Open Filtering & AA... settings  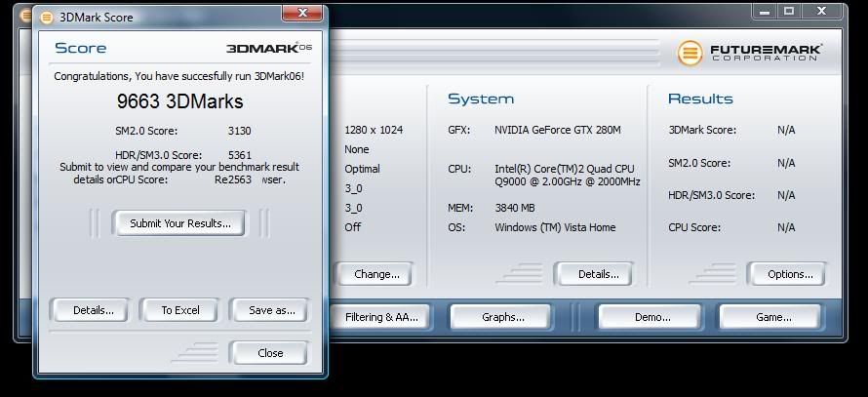381,317
